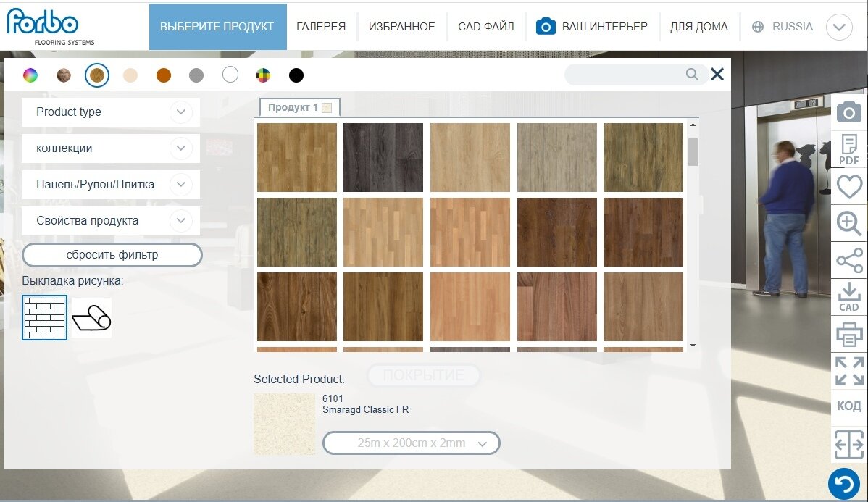Open the camera snapshot tool in right sidebar
This screenshot has height=502, width=868.
[x=848, y=112]
